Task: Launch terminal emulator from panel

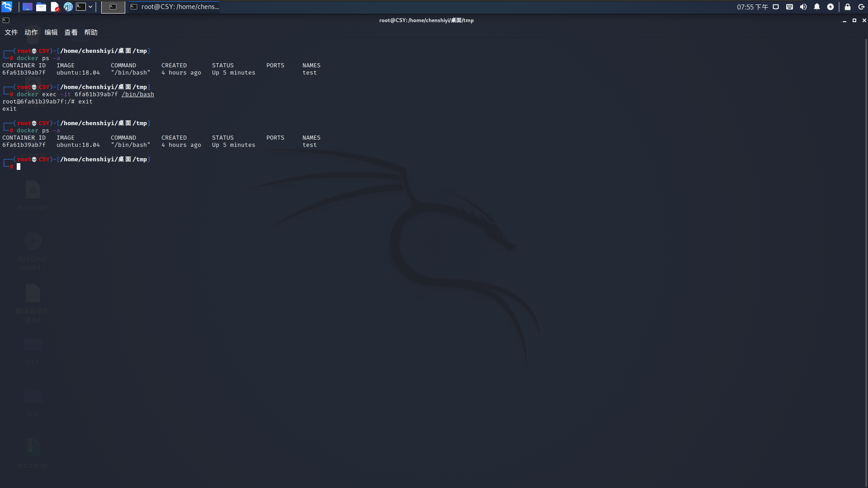Action: (x=81, y=7)
